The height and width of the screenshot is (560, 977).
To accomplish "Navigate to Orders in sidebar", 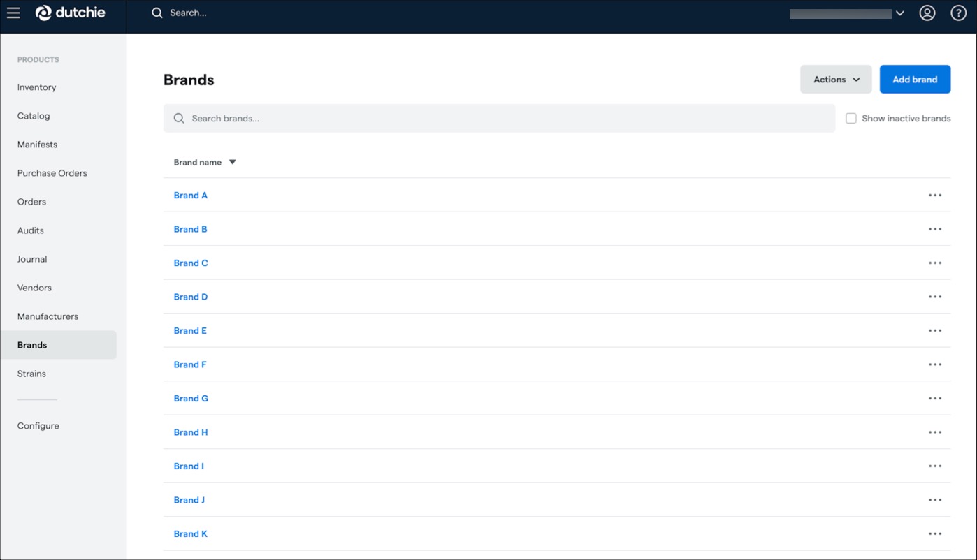I will pyautogui.click(x=32, y=202).
